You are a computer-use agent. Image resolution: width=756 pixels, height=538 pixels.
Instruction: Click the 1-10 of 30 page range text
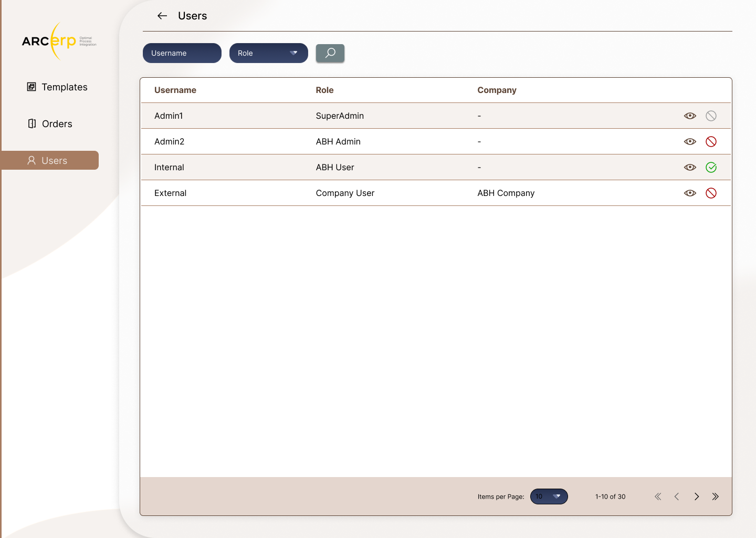pyautogui.click(x=611, y=496)
